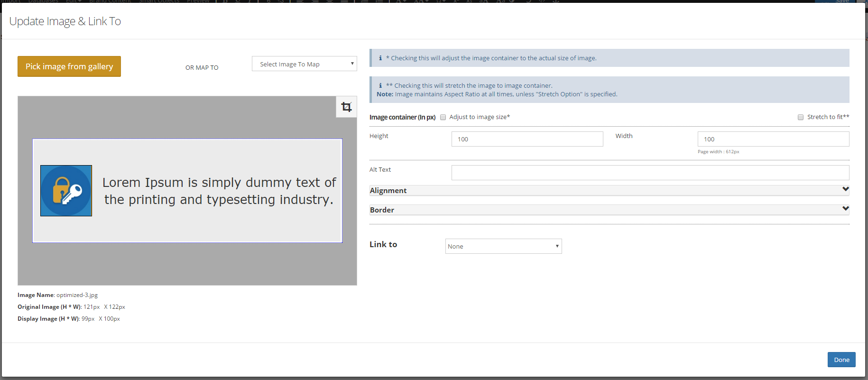Click the Lorem Ipsum text in the preview

pos(219,191)
